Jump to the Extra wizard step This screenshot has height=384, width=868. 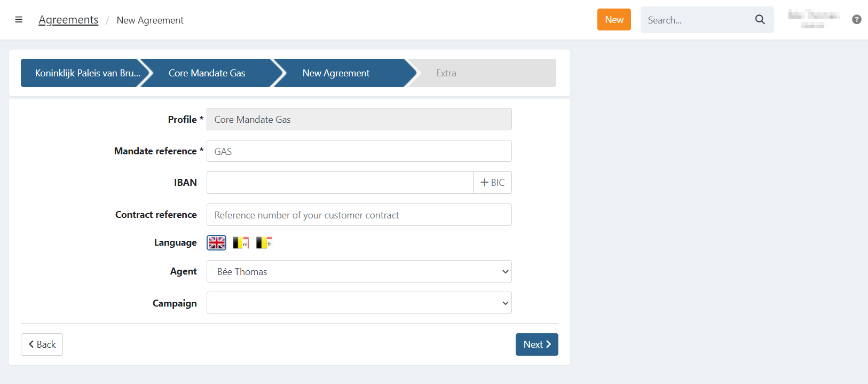pyautogui.click(x=446, y=73)
